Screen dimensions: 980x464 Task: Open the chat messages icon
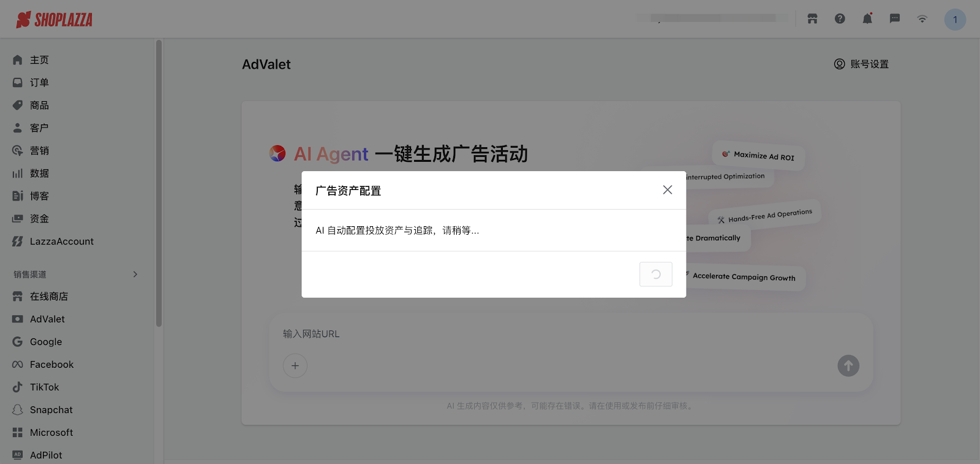[x=895, y=19]
